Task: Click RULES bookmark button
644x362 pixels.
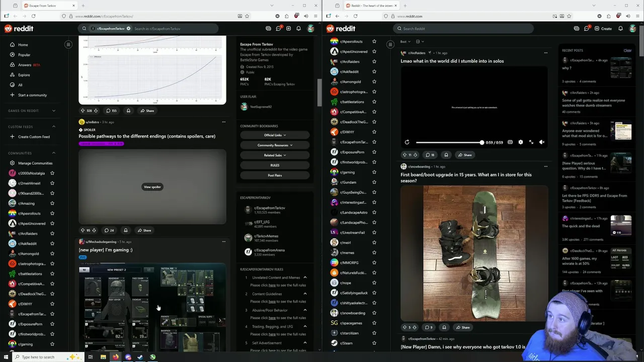Action: click(x=275, y=165)
